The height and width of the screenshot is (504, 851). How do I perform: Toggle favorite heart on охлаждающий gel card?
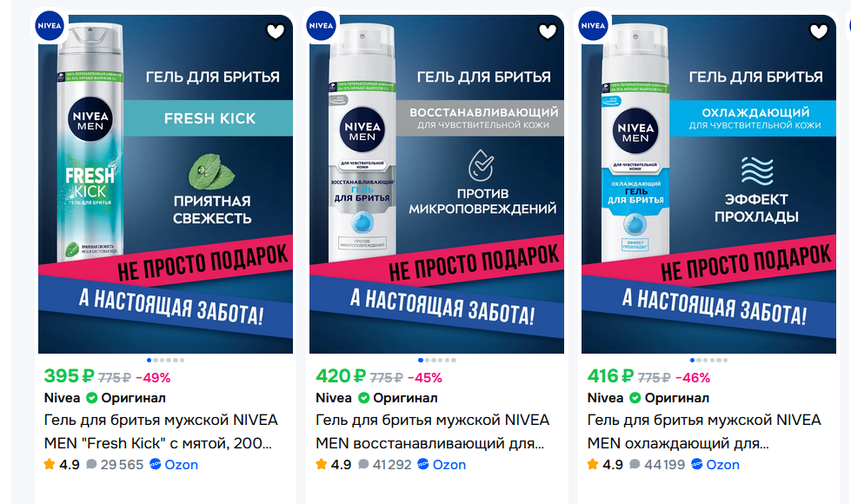(819, 32)
